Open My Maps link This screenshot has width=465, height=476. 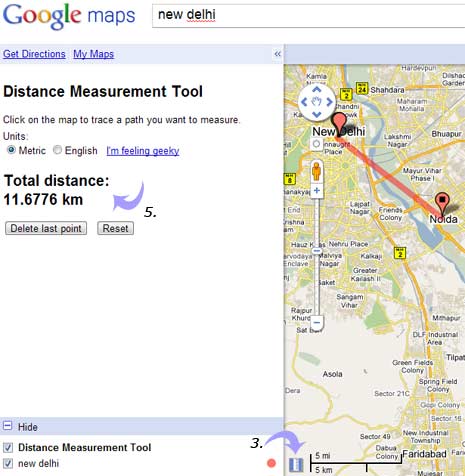pyautogui.click(x=94, y=54)
